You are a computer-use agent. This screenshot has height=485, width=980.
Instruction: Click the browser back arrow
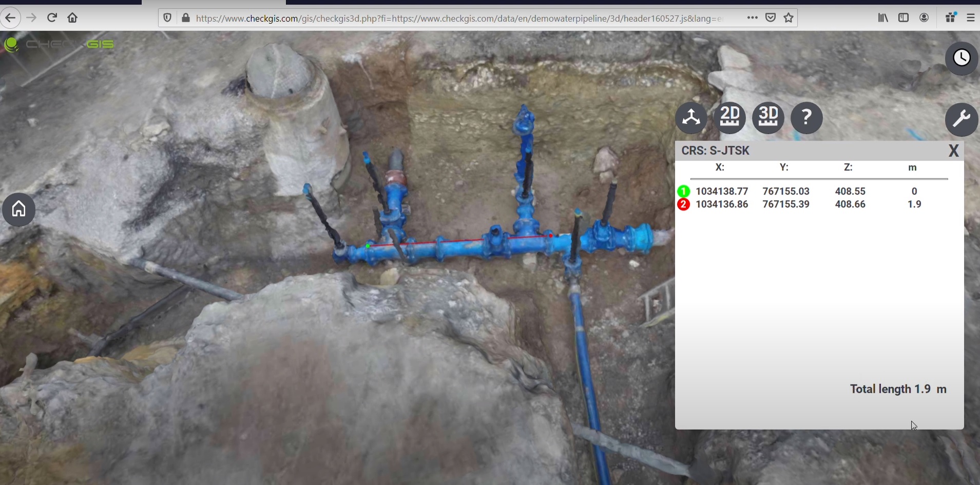click(10, 18)
